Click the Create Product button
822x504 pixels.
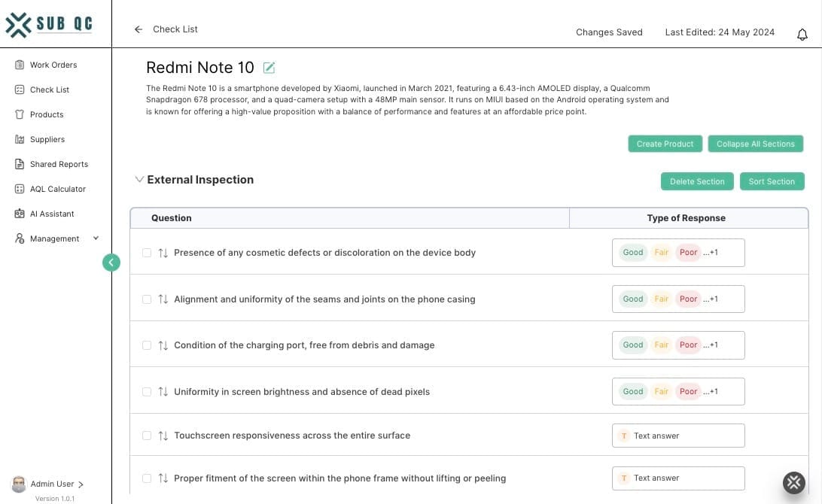pyautogui.click(x=665, y=144)
